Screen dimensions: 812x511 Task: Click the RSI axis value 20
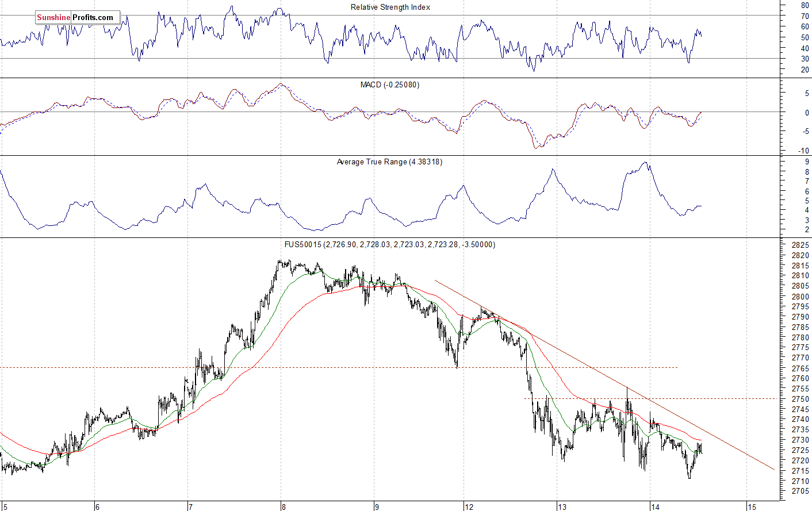pyautogui.click(x=805, y=70)
